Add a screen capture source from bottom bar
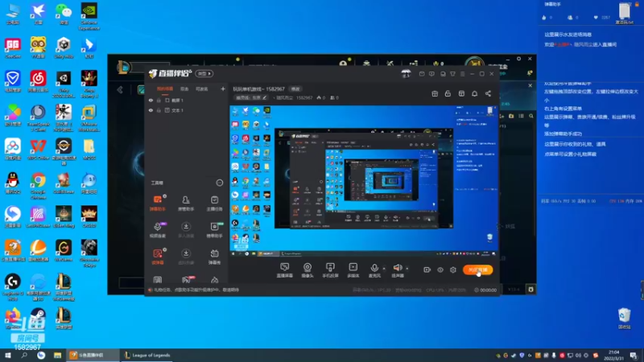Viewport: 644px width, 362px height. click(x=285, y=270)
